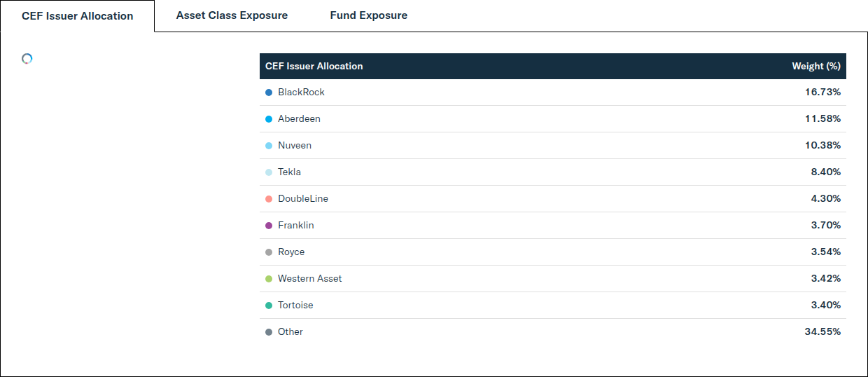Select the Tortoise issuer name
This screenshot has width=868, height=377.
(295, 305)
